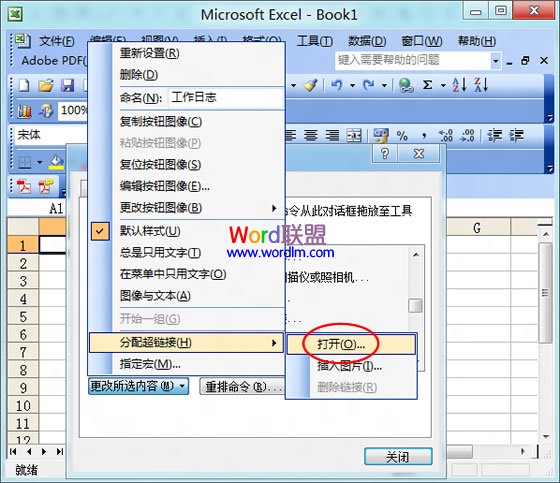Open file using folder icon
The width and height of the screenshot is (560, 483).
point(46,85)
